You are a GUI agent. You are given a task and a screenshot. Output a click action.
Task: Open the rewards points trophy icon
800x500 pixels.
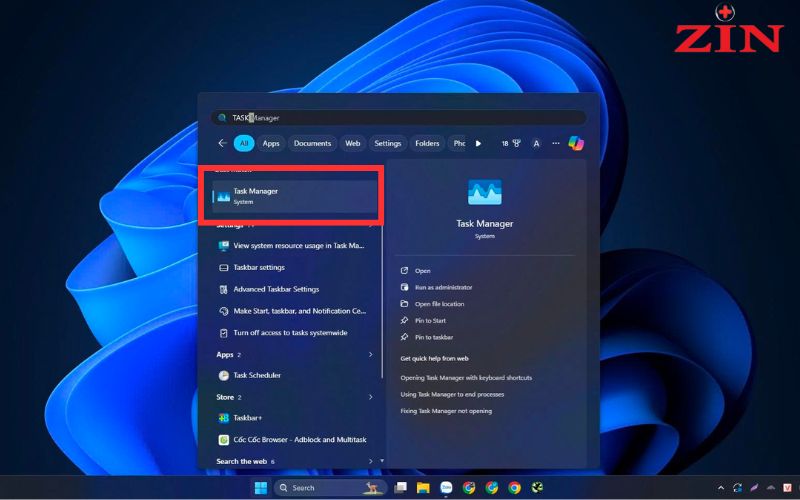coord(511,143)
